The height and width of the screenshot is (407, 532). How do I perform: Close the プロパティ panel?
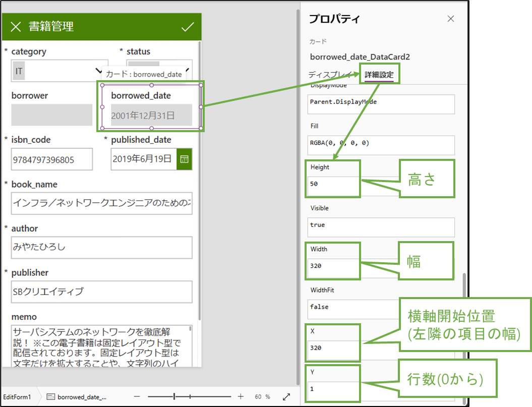click(451, 19)
